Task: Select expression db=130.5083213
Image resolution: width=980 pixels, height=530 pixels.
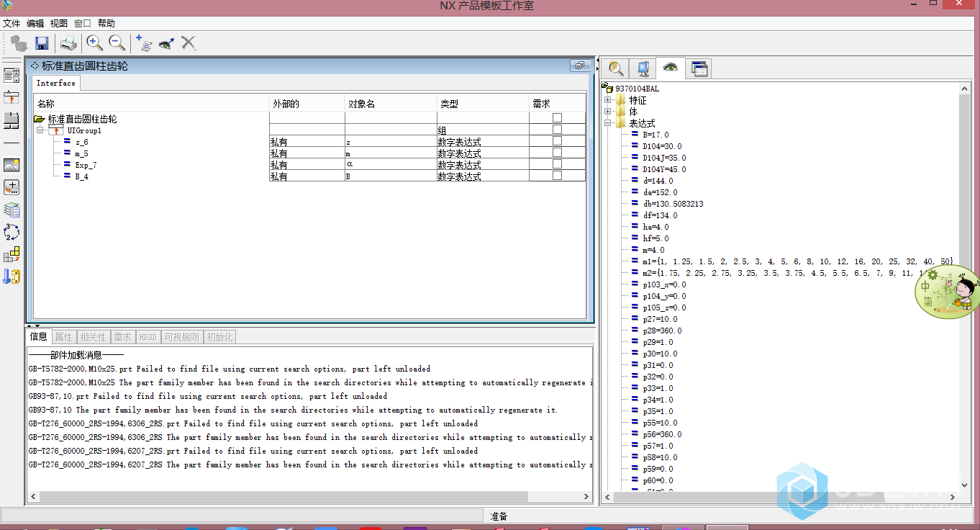Action: [x=673, y=204]
